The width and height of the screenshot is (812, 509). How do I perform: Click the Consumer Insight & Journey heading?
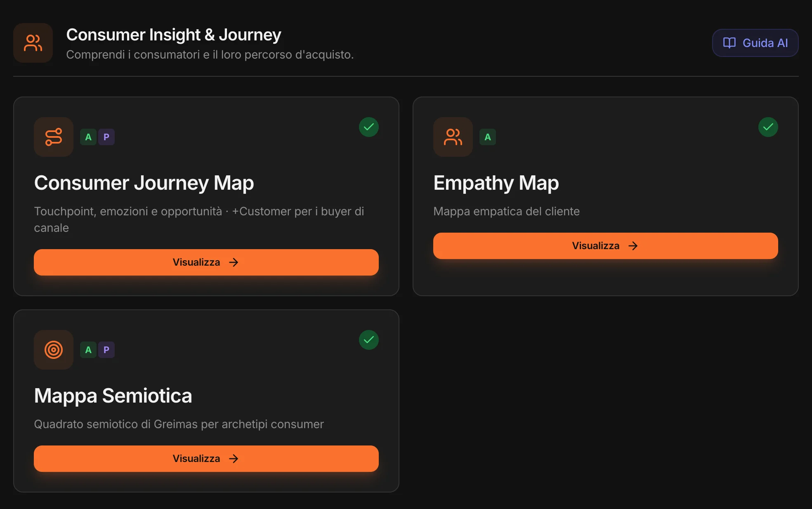click(174, 35)
